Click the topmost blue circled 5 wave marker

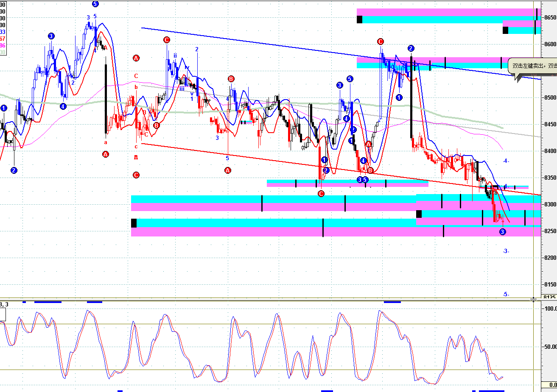(95, 4)
